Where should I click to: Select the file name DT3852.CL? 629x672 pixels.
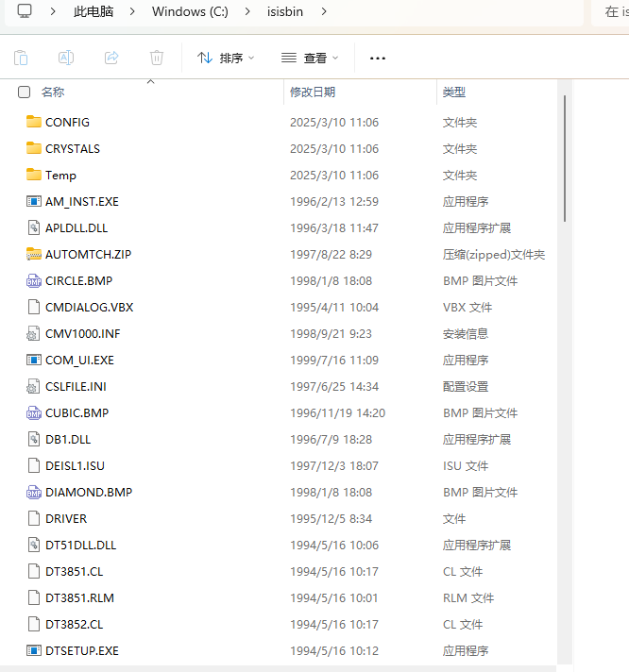[x=75, y=625]
